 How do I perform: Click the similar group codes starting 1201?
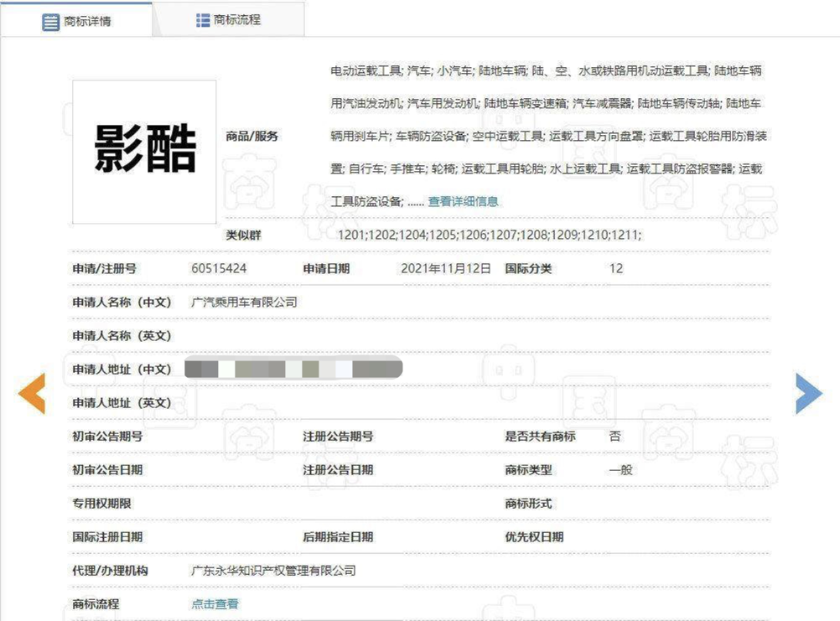(x=489, y=235)
